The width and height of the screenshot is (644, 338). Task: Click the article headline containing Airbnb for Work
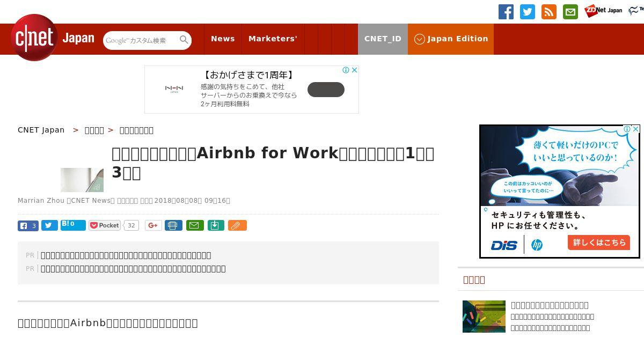click(x=273, y=163)
